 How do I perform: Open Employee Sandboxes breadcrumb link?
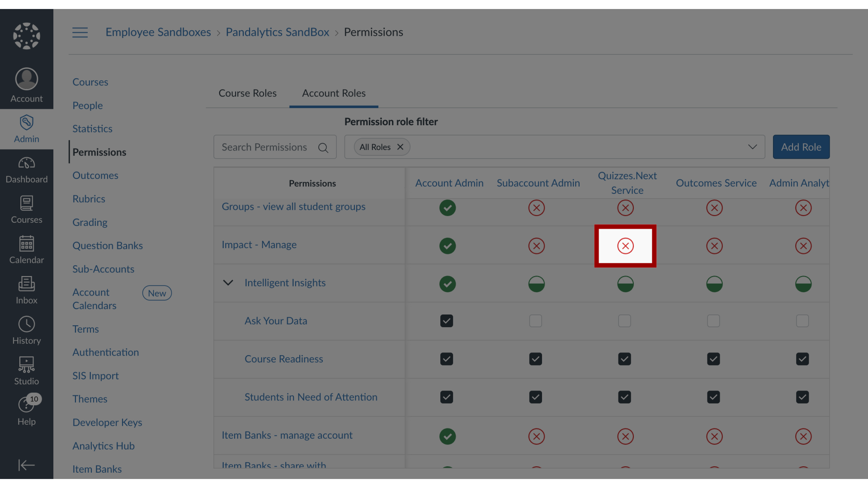click(158, 32)
